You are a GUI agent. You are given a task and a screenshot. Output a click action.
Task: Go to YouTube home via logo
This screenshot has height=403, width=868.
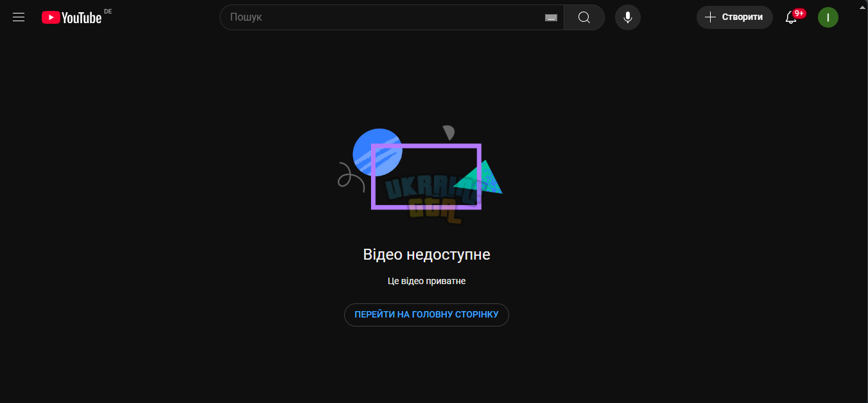72,17
